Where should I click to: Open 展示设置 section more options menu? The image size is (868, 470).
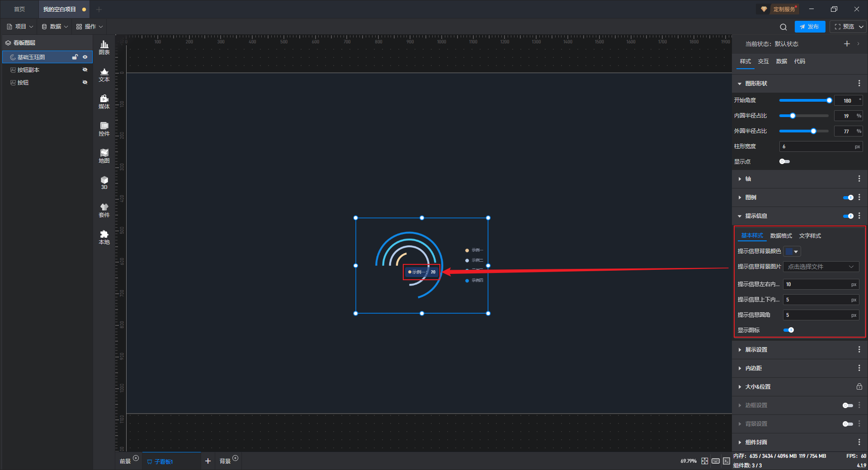(859, 350)
